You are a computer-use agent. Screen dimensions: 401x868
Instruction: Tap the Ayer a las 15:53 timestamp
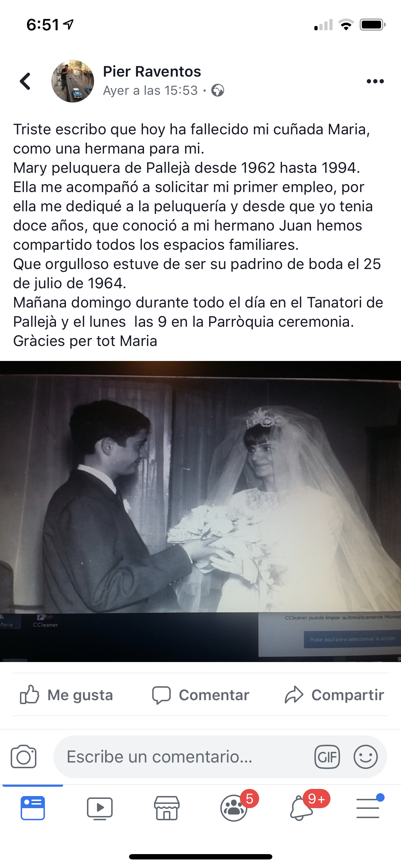tap(150, 91)
